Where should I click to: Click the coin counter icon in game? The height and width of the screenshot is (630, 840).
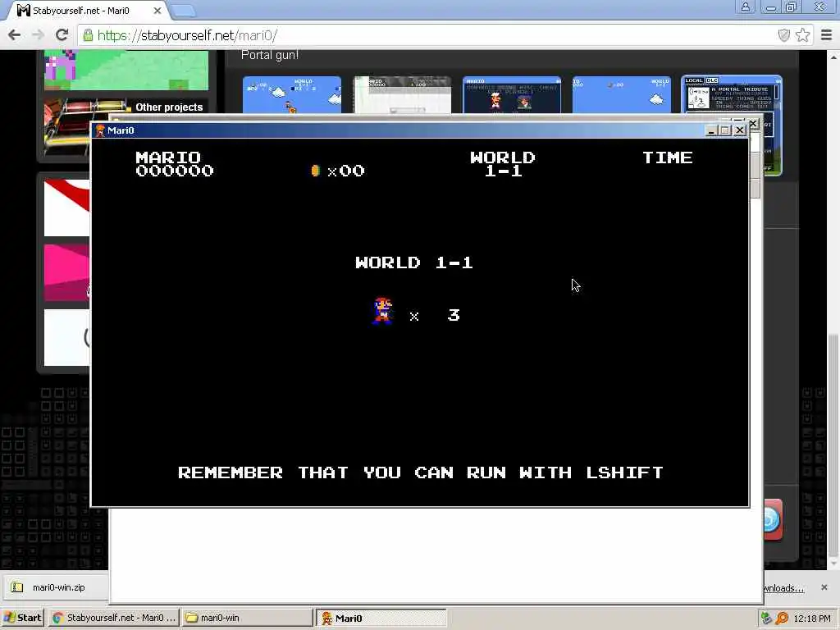pos(316,171)
